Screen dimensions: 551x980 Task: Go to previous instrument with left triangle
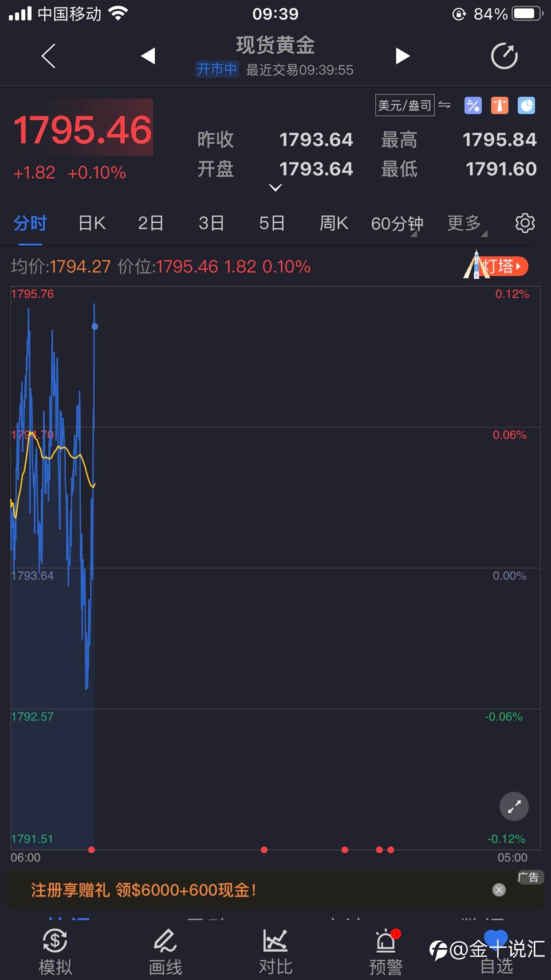click(148, 56)
